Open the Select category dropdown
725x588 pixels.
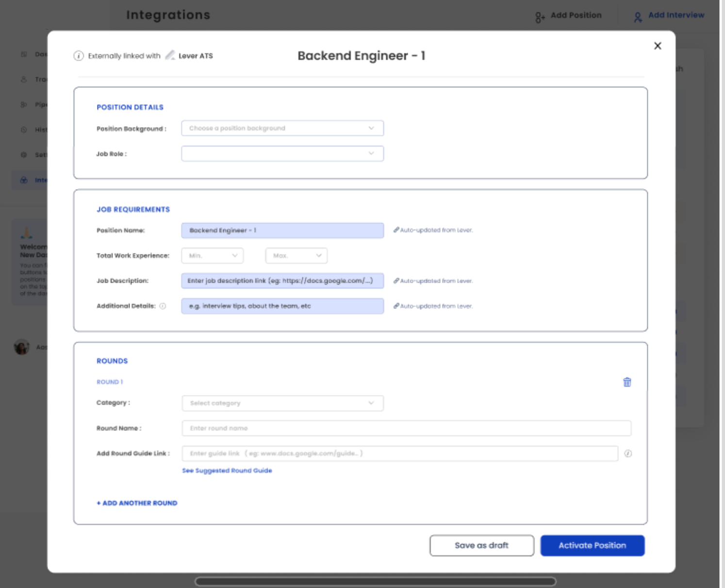pyautogui.click(x=283, y=403)
